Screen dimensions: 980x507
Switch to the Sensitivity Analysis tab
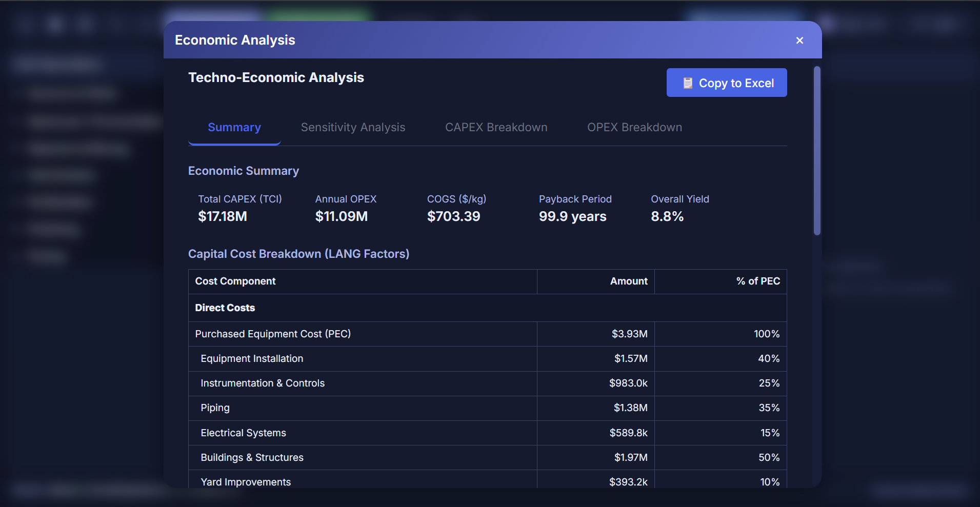tap(353, 128)
